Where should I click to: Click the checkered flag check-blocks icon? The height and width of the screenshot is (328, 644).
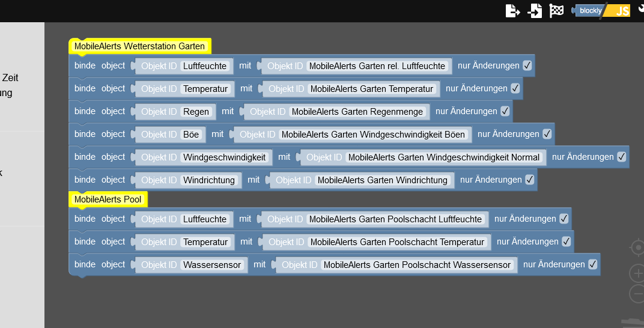click(x=556, y=11)
